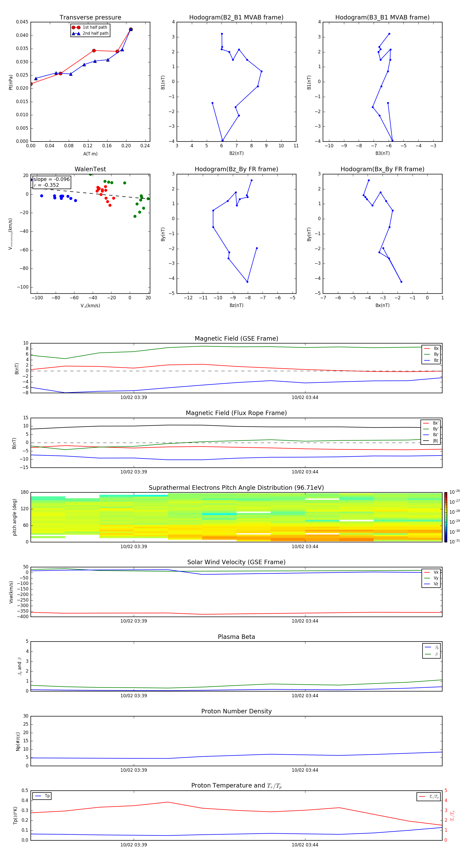Click the 'Magnetic Field (GSE Frame)' title
This screenshot has width=473, height=868.
pos(236,339)
